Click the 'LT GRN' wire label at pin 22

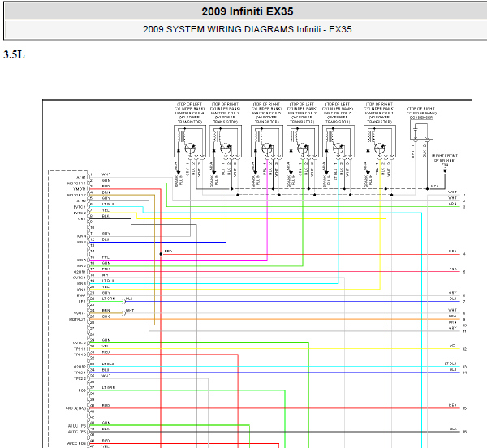coord(109,299)
